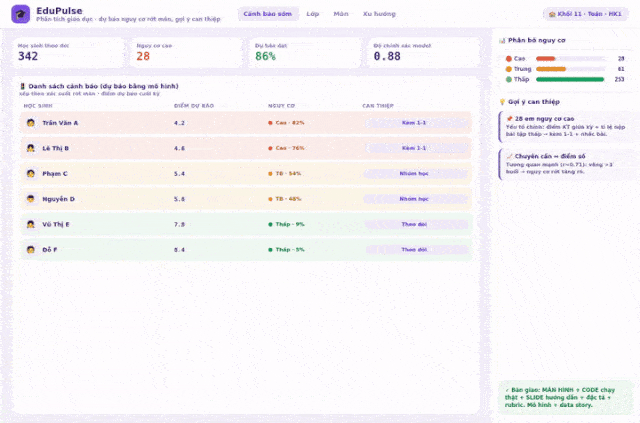Screen dimensions: 640x423
Task: Click the EduPulse graduation cap logo
Action: click(x=20, y=14)
